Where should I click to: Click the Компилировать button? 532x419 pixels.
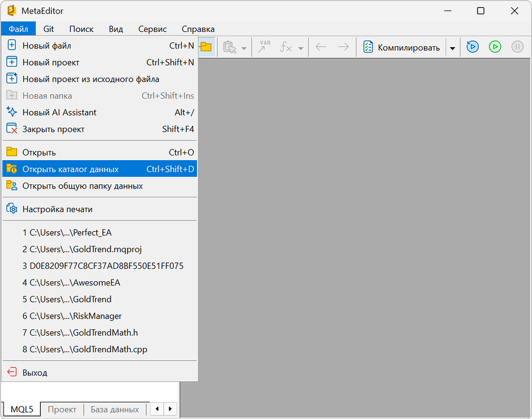[402, 47]
